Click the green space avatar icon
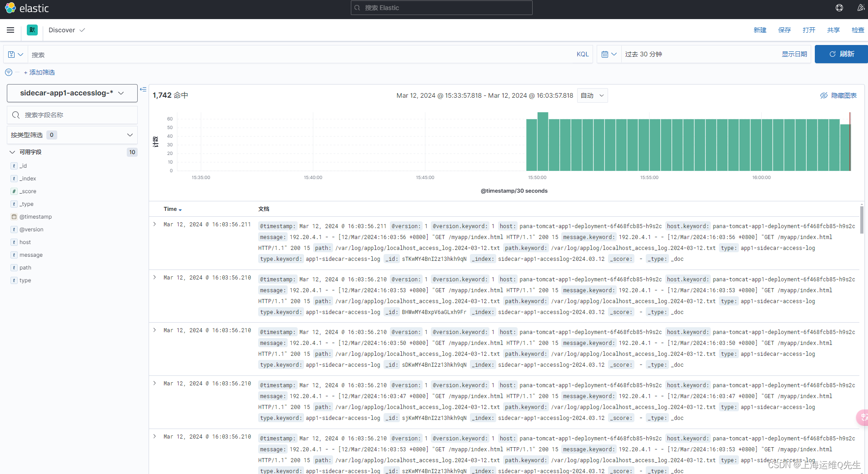This screenshot has height=474, width=868. (32, 30)
